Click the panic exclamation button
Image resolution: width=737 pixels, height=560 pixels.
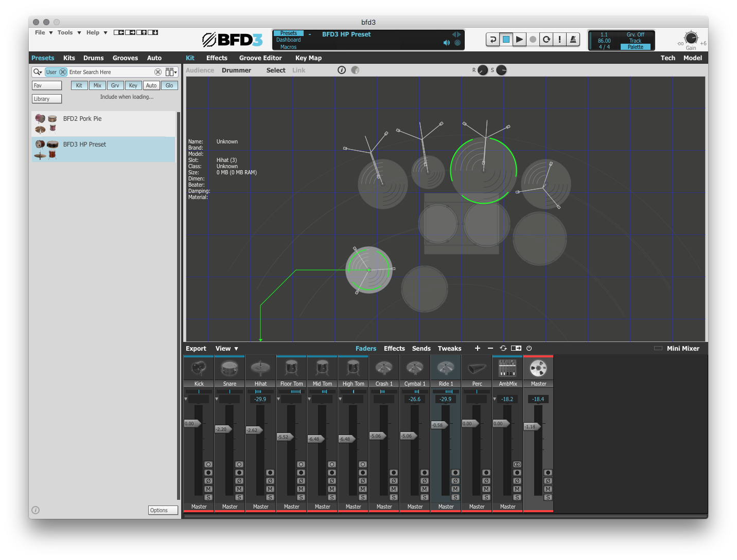point(560,40)
